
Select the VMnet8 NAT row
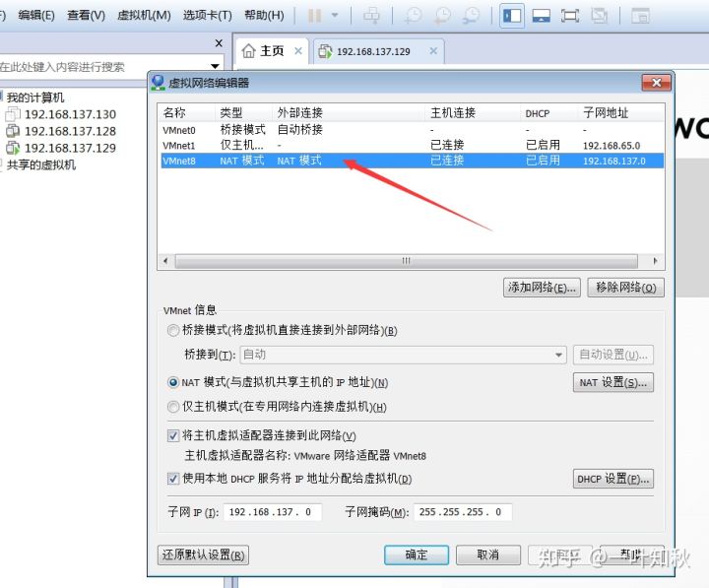pos(412,161)
